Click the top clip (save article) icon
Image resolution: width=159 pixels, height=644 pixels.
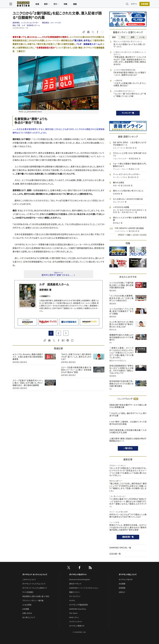pyautogui.click(x=84, y=32)
